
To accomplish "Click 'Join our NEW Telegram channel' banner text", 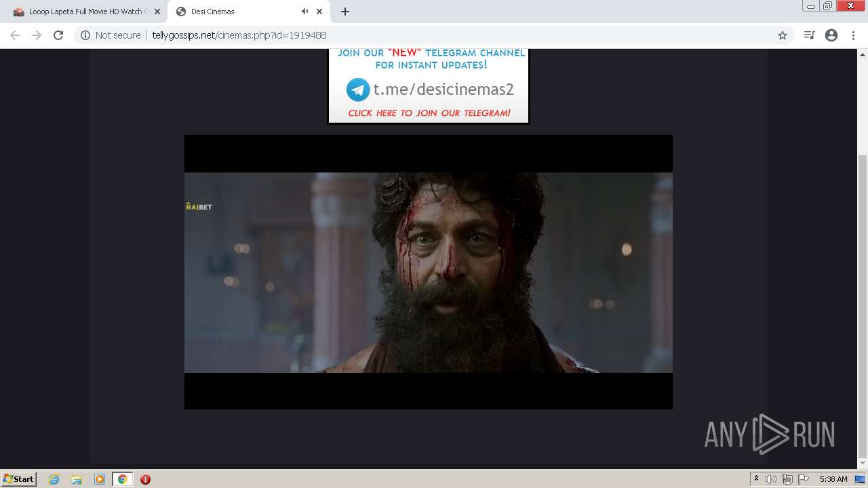I will point(431,59).
